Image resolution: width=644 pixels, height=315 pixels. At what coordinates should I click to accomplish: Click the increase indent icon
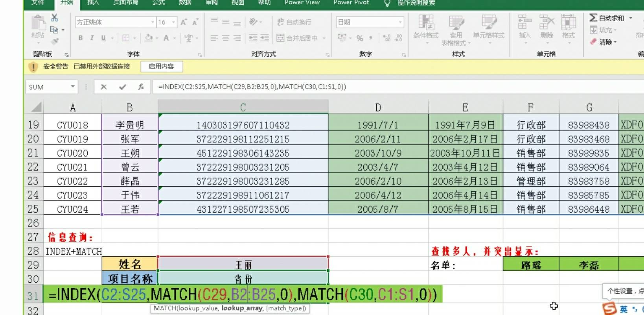click(265, 38)
